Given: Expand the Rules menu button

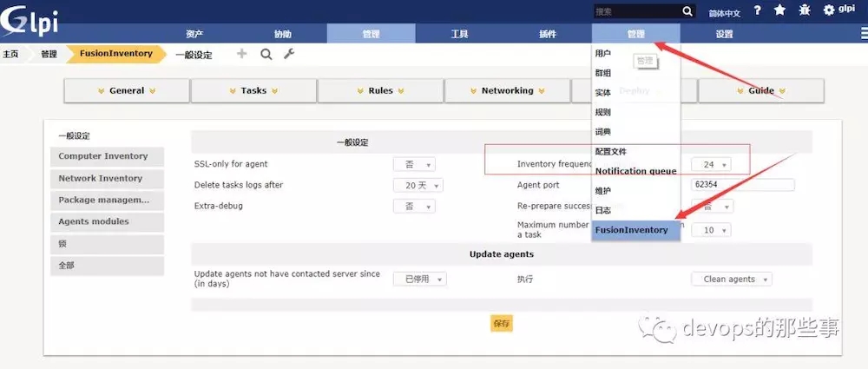Looking at the screenshot, I should click(380, 91).
